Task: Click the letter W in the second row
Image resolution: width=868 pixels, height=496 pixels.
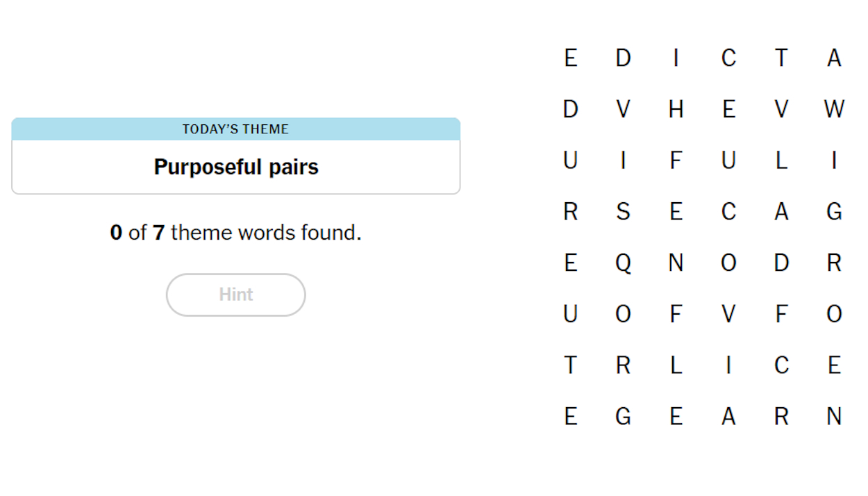Action: tap(834, 109)
